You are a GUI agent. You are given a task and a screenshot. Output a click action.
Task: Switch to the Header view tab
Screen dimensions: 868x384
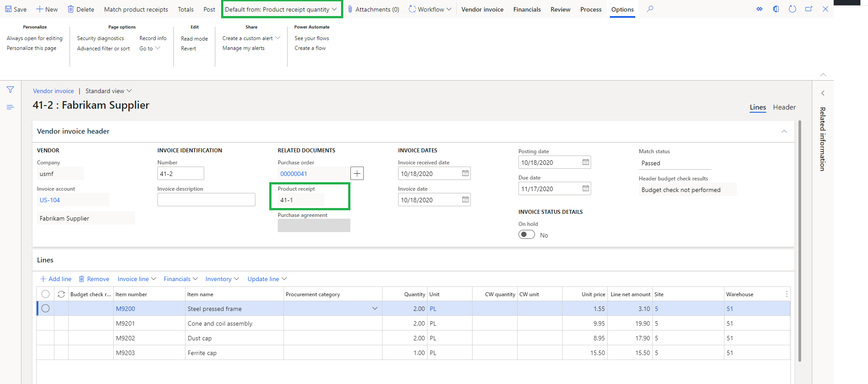pos(784,107)
